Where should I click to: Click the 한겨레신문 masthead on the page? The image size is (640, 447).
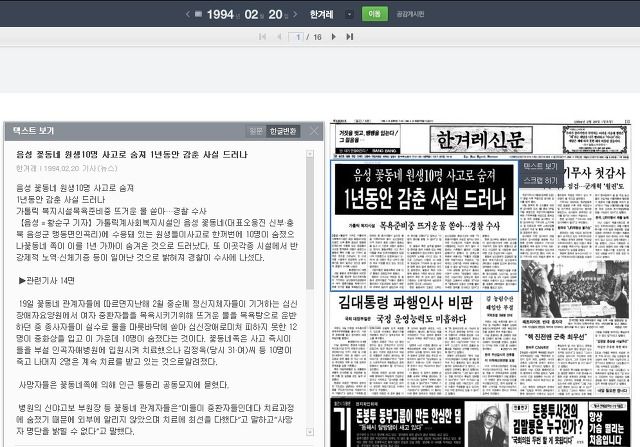click(481, 140)
